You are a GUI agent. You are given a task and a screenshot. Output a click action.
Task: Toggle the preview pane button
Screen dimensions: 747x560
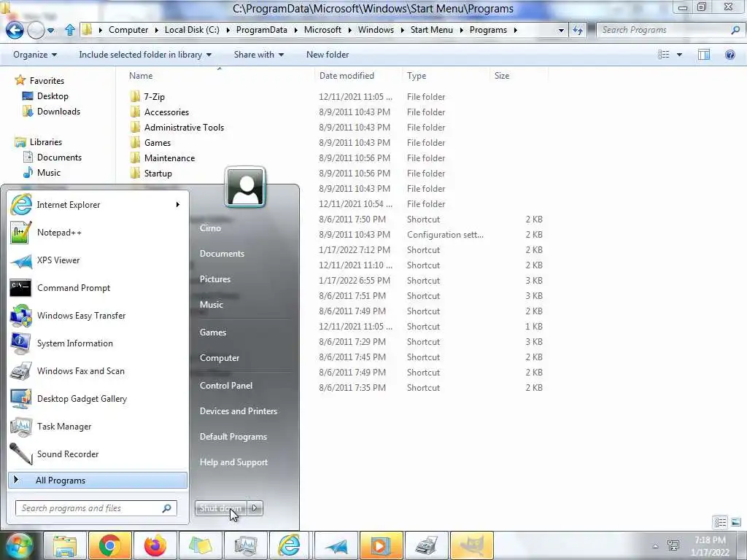[704, 55]
